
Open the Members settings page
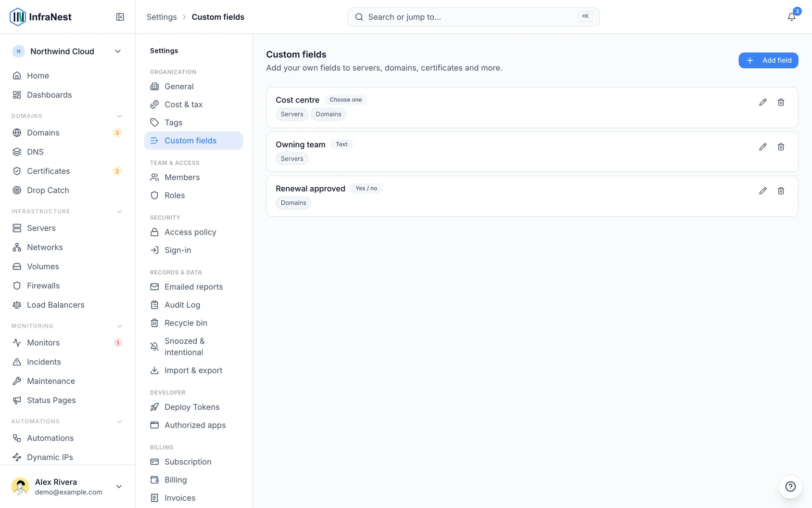click(193, 177)
